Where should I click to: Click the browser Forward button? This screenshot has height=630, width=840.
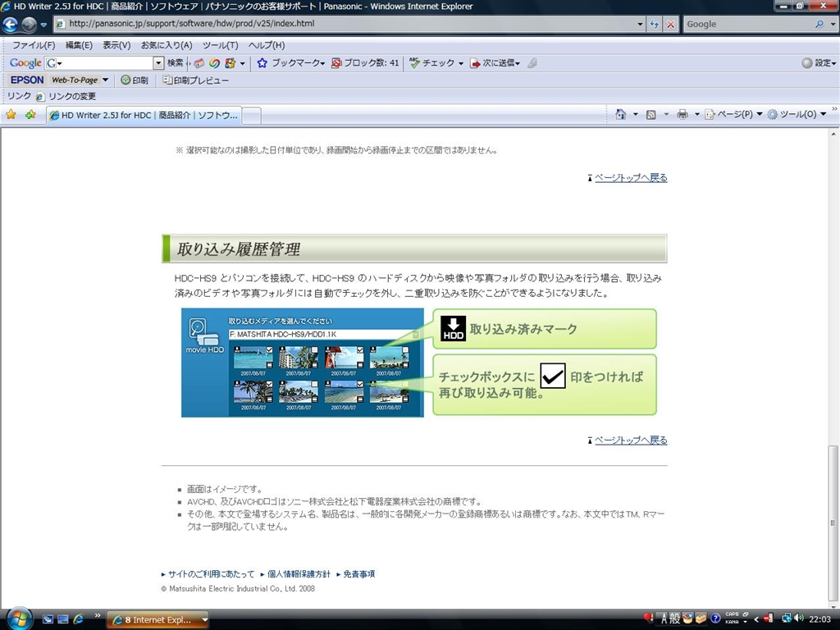coord(29,24)
